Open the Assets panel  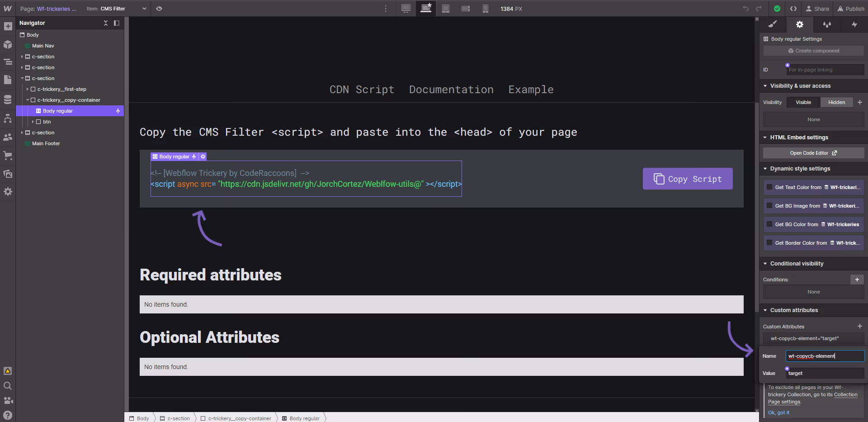pyautogui.click(x=8, y=174)
